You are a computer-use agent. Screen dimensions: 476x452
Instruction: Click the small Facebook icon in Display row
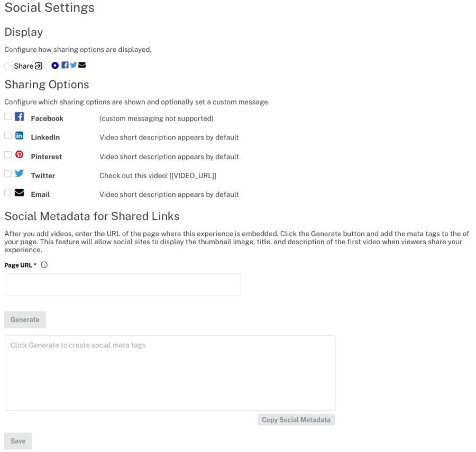(x=65, y=65)
